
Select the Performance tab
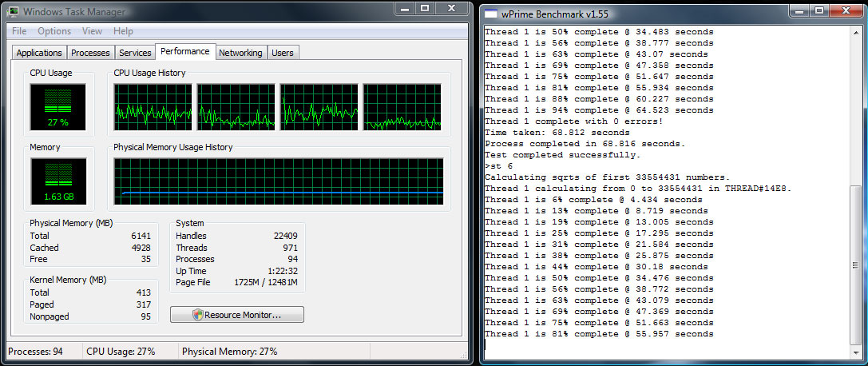(x=185, y=51)
